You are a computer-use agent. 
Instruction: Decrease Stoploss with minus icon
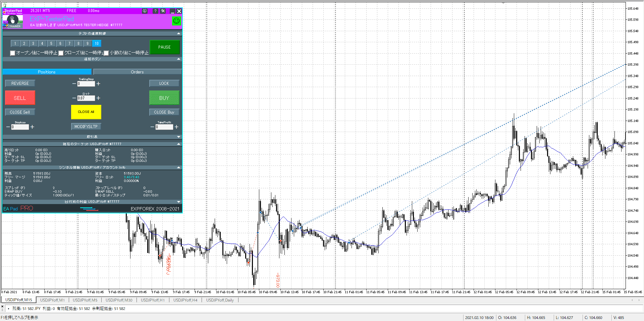[8, 127]
